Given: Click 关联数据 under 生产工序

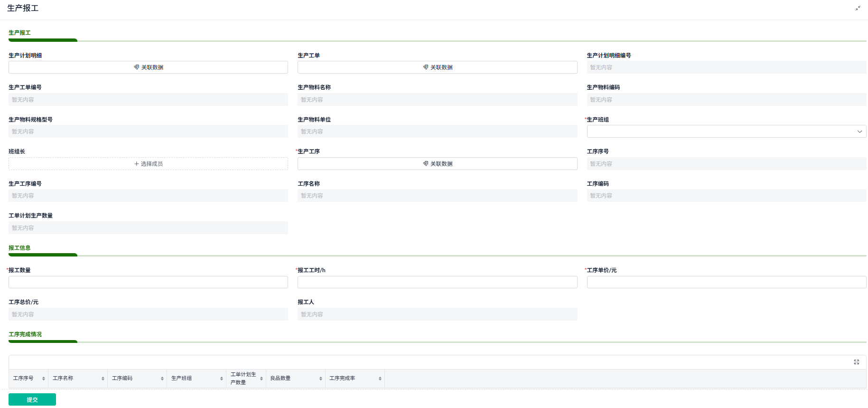Looking at the screenshot, I should click(437, 164).
